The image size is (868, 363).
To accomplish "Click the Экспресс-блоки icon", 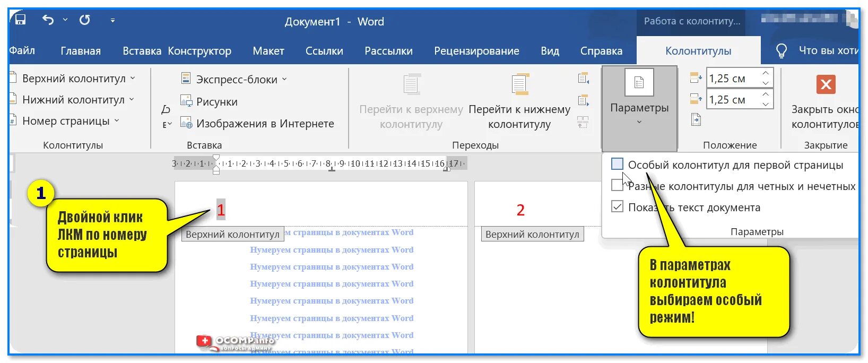I will point(186,79).
